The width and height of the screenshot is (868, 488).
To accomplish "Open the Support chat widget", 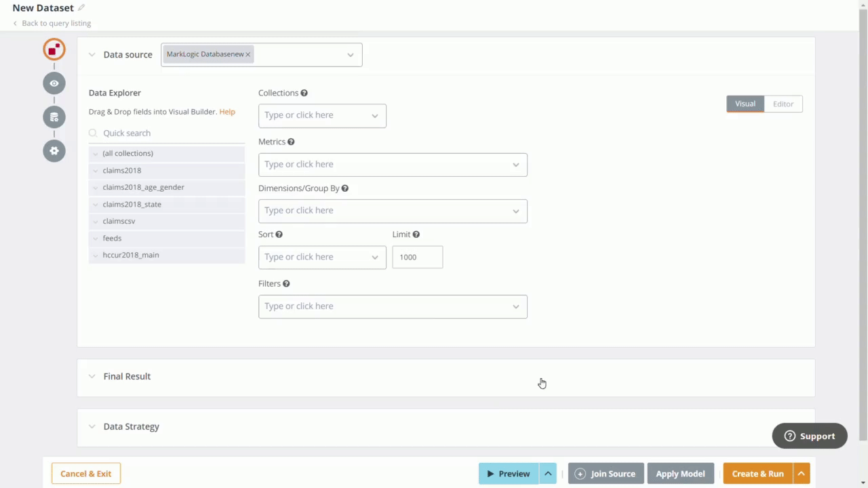I will tap(809, 436).
